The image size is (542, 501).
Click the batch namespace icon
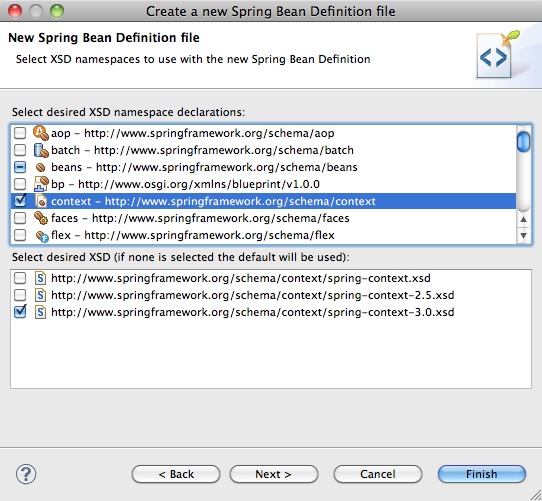[x=41, y=150]
